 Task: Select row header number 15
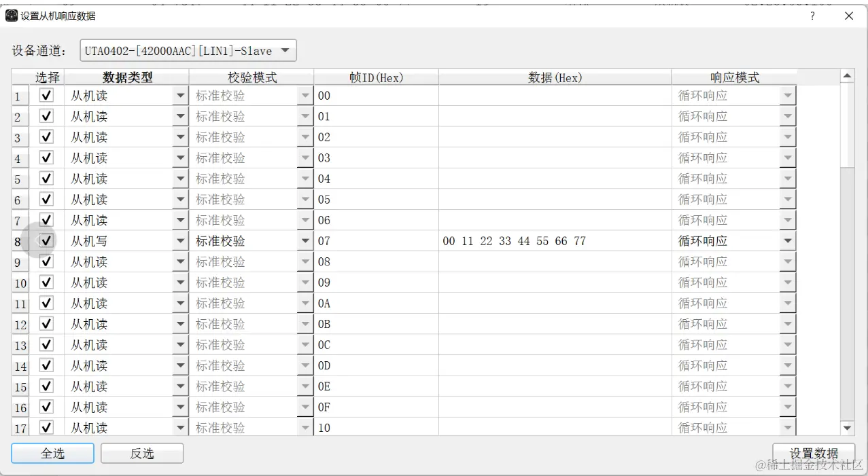20,386
